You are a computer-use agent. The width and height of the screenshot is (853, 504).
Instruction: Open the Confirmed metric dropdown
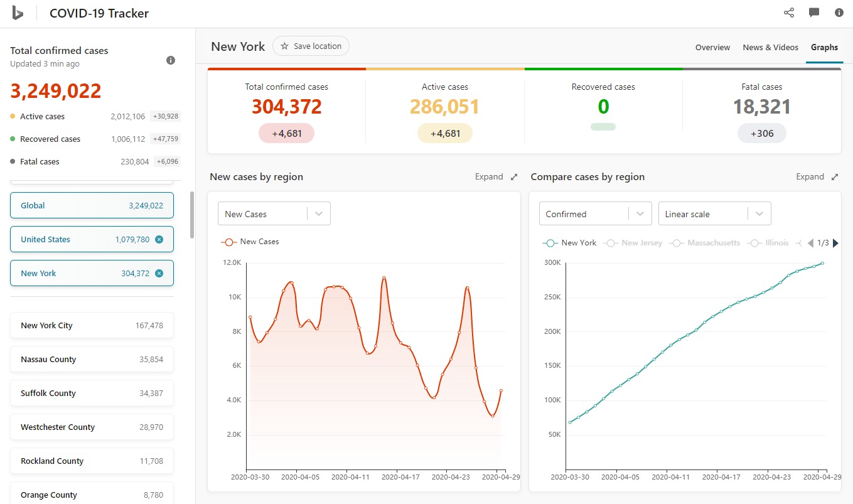[595, 214]
